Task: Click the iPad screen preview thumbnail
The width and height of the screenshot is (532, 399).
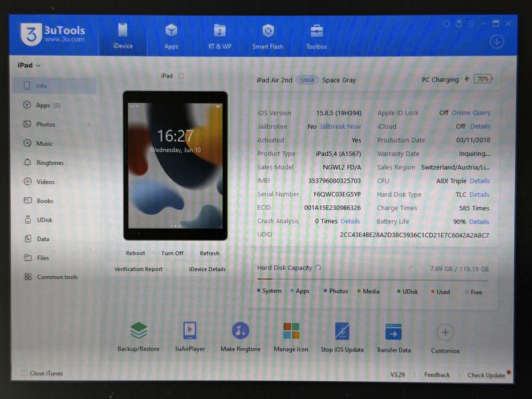Action: 175,165
